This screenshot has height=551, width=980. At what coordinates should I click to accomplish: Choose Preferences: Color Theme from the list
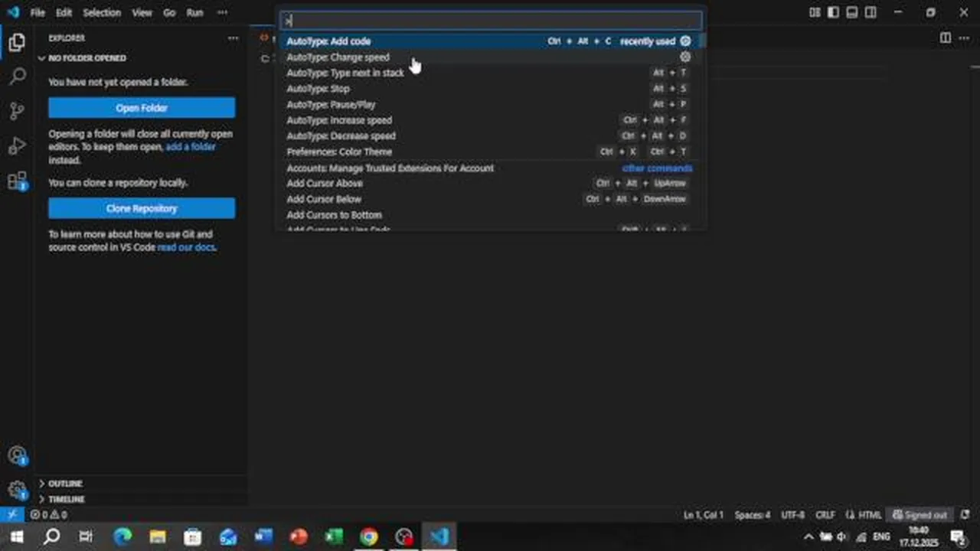pyautogui.click(x=490, y=152)
